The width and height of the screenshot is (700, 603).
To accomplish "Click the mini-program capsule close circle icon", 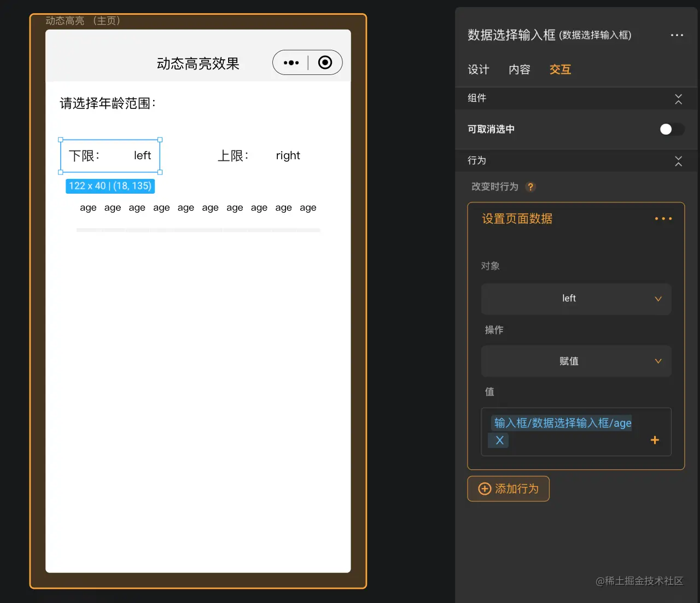I will click(x=325, y=62).
